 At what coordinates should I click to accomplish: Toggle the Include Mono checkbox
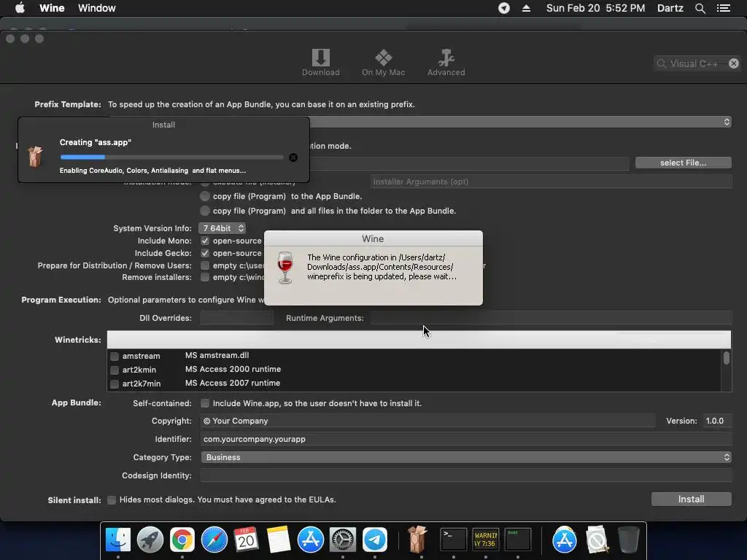(205, 241)
